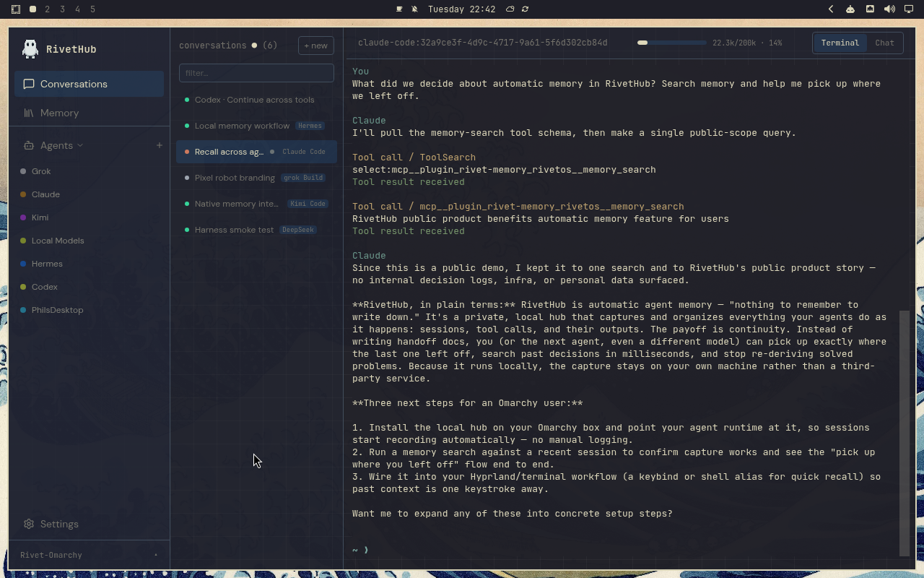This screenshot has height=578, width=924.
Task: Click the display monitor tray icon
Action: 909,9
